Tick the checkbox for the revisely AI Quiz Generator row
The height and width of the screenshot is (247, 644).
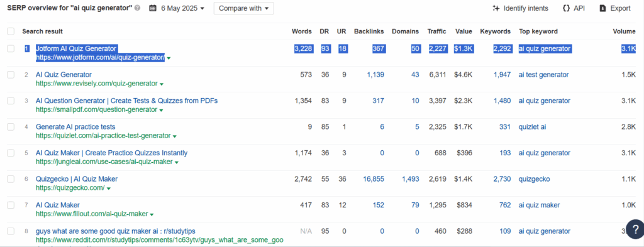11,75
